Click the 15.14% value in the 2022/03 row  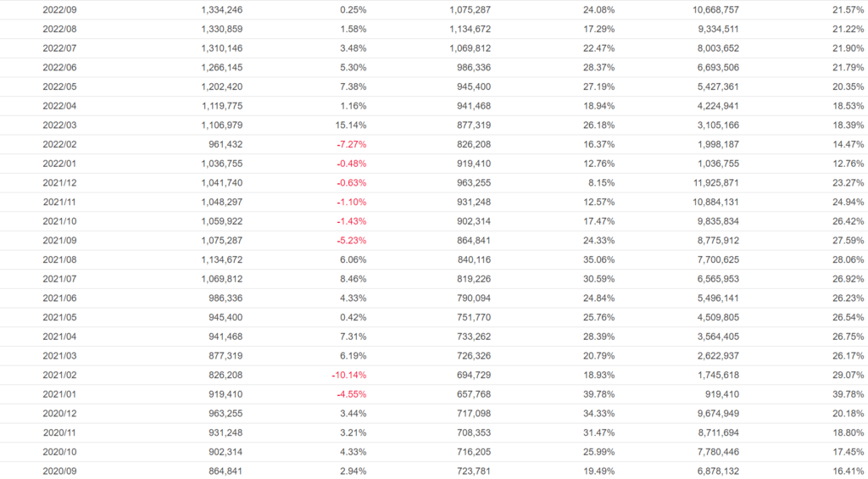pos(351,125)
